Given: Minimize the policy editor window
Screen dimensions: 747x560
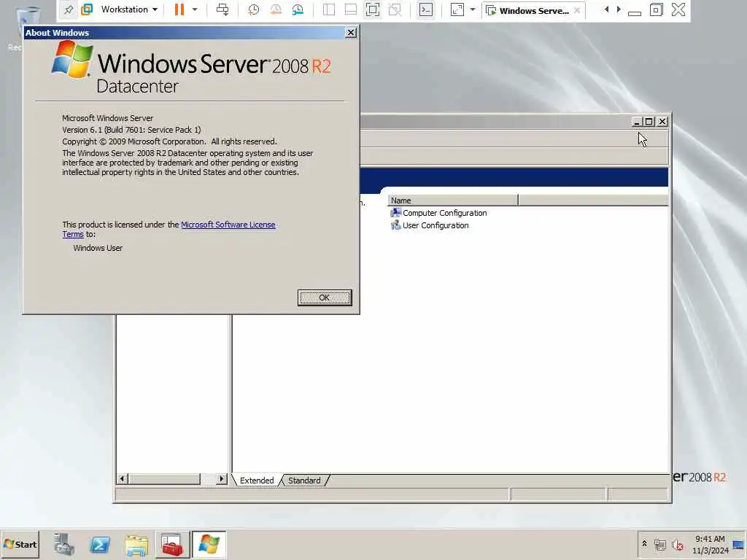Looking at the screenshot, I should [x=637, y=122].
